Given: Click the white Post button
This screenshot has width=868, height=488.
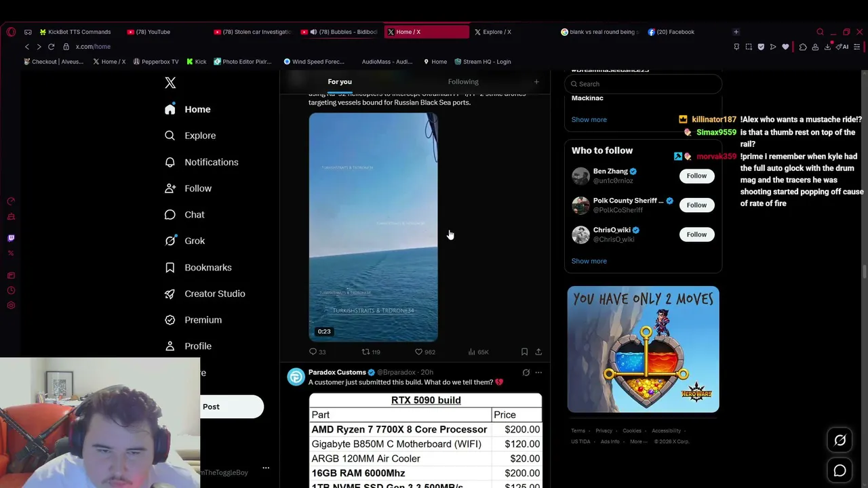Looking at the screenshot, I should (x=231, y=407).
